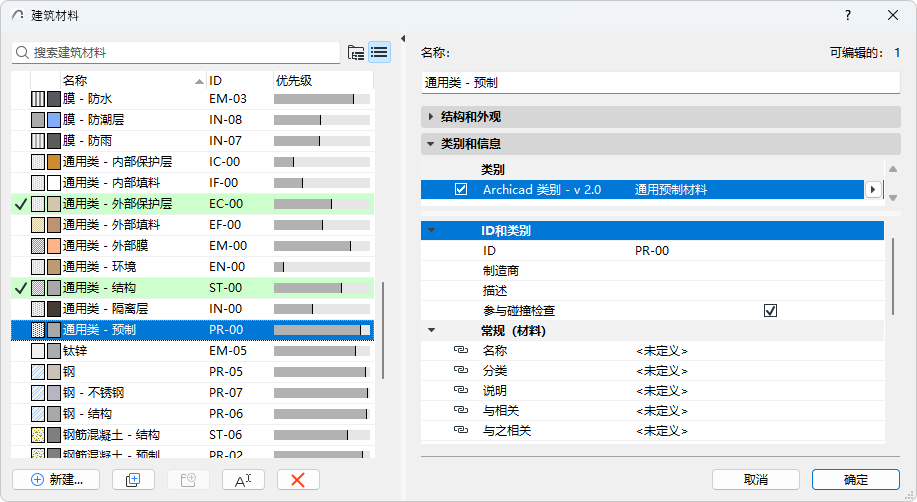Click 优先级 column header
Screen dimensions: 917x502
(323, 81)
